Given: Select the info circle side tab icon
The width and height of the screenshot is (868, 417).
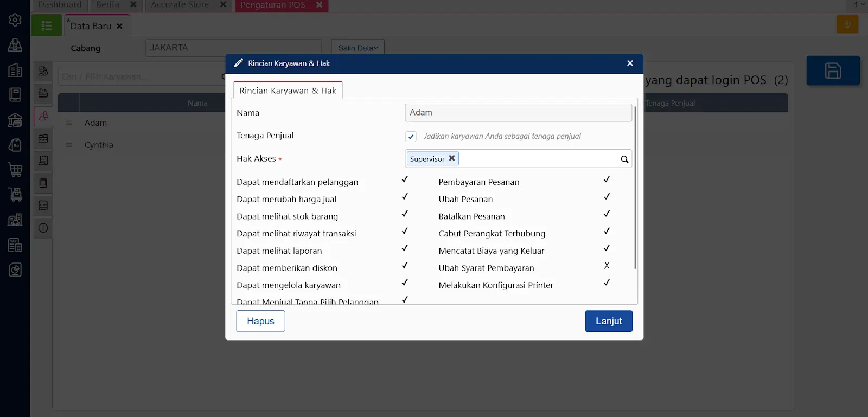Looking at the screenshot, I should pos(43,228).
